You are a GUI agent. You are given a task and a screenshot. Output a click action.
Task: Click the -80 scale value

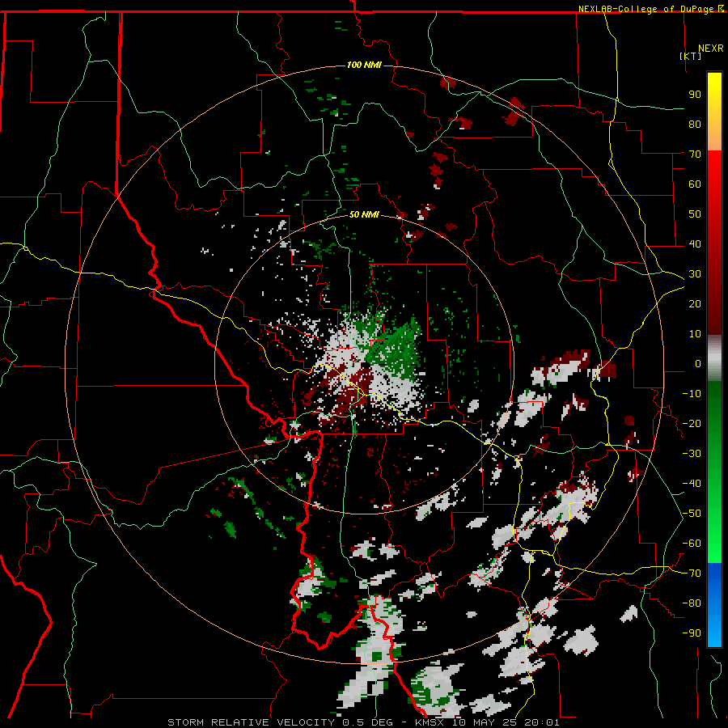click(692, 603)
